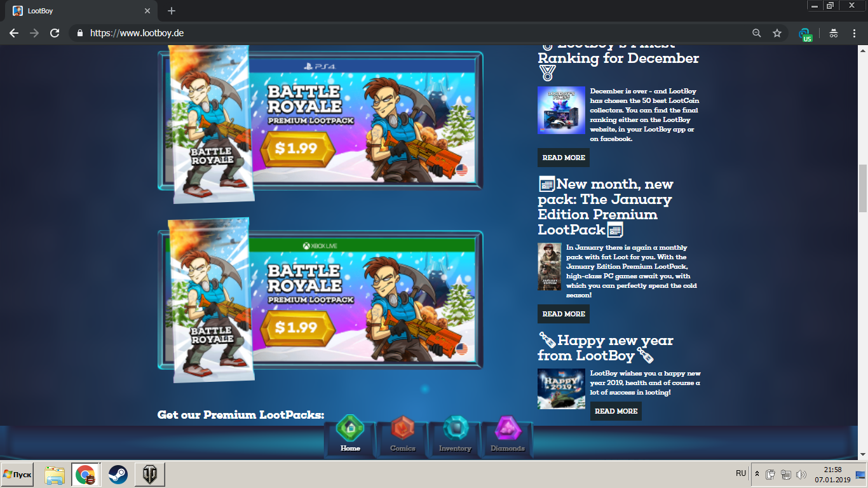This screenshot has width=868, height=488.
Task: Click the green Home gem icon
Action: tap(350, 428)
